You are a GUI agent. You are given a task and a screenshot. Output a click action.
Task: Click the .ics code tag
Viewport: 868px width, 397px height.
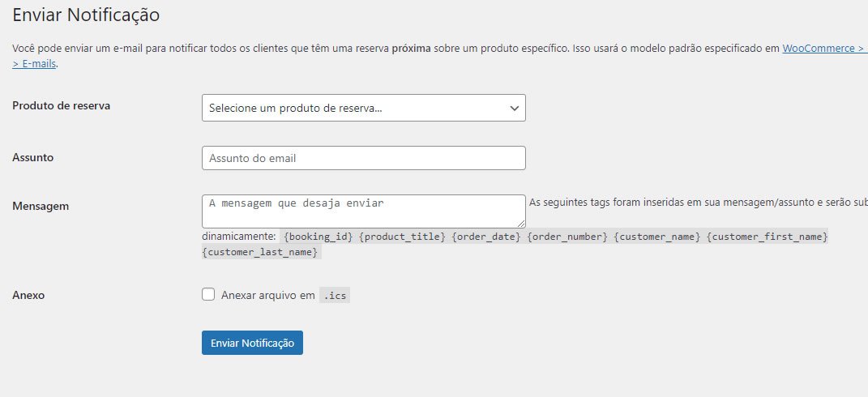335,296
